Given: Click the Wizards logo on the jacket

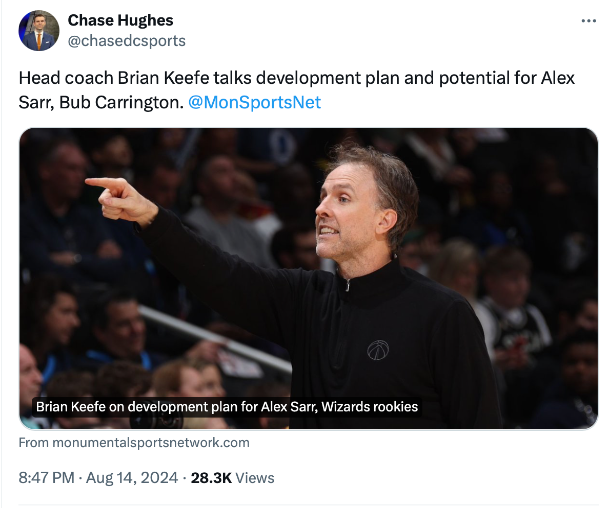Looking at the screenshot, I should click(x=377, y=350).
